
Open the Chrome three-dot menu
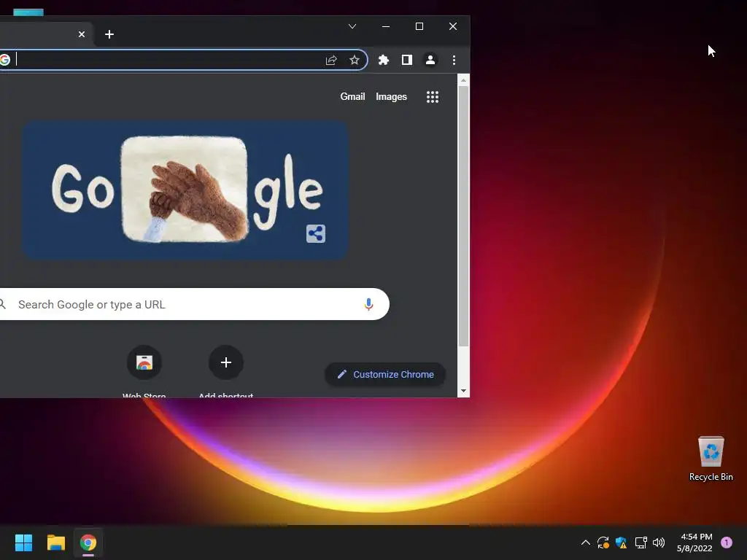click(x=454, y=60)
